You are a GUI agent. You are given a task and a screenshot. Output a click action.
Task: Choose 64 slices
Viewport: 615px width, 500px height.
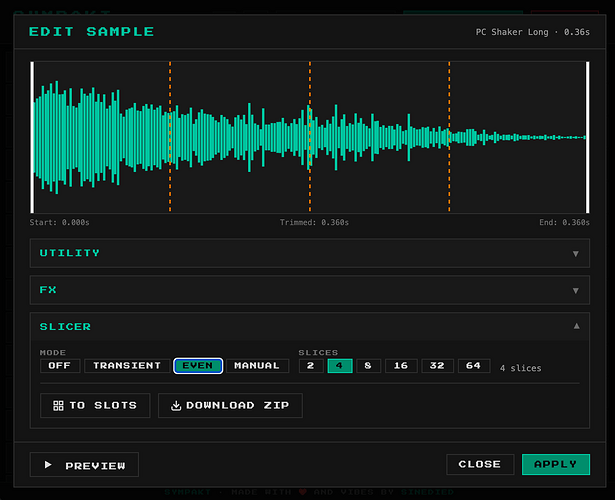point(474,365)
